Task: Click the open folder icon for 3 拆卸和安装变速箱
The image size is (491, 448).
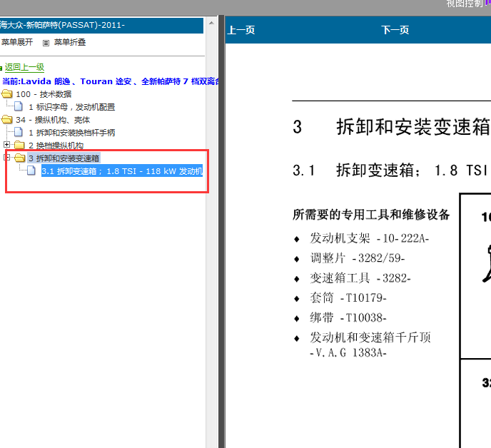Action: [19, 158]
